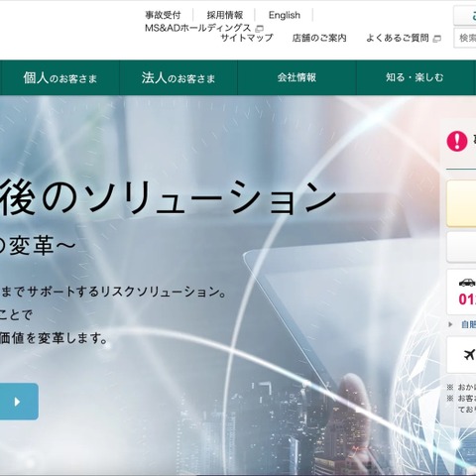The image size is (476, 476).
Task: Click the yellow button in side panel
Action: coord(461,203)
